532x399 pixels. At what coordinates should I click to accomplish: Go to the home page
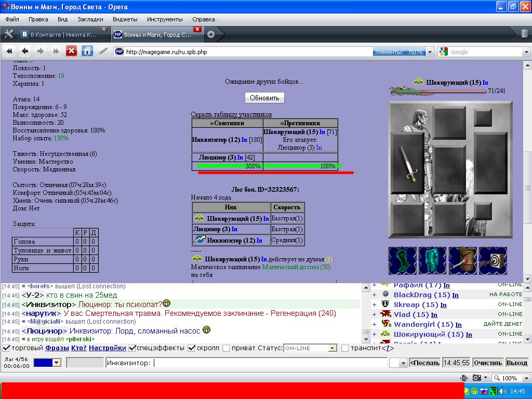[x=87, y=51]
